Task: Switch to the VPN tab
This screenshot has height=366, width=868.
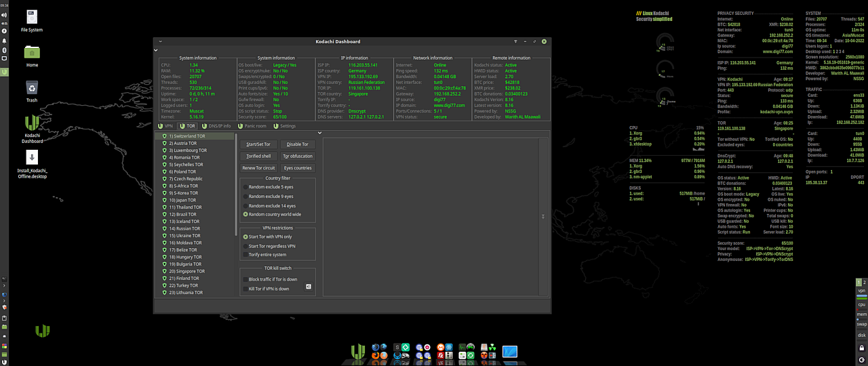Action: (x=165, y=126)
